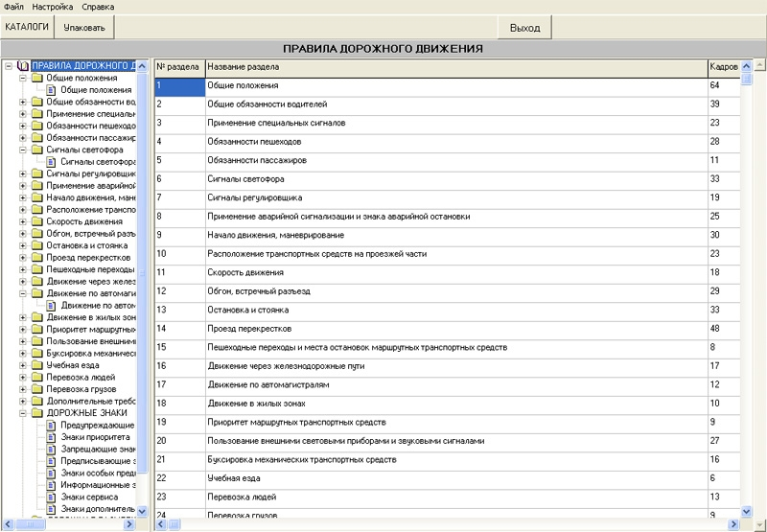Click tree panel horizontal scroll right arrow

(129, 524)
